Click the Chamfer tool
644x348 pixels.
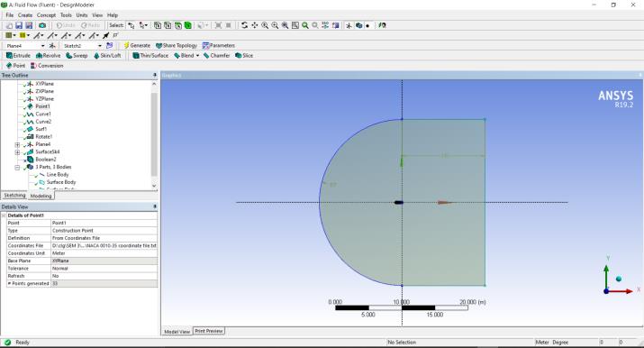pyautogui.click(x=216, y=56)
